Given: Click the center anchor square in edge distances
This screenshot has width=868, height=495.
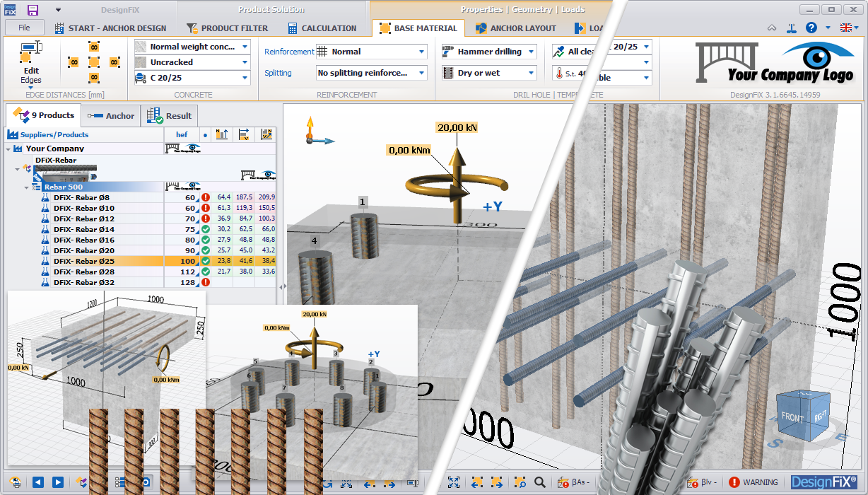Looking at the screenshot, I should 93,62.
